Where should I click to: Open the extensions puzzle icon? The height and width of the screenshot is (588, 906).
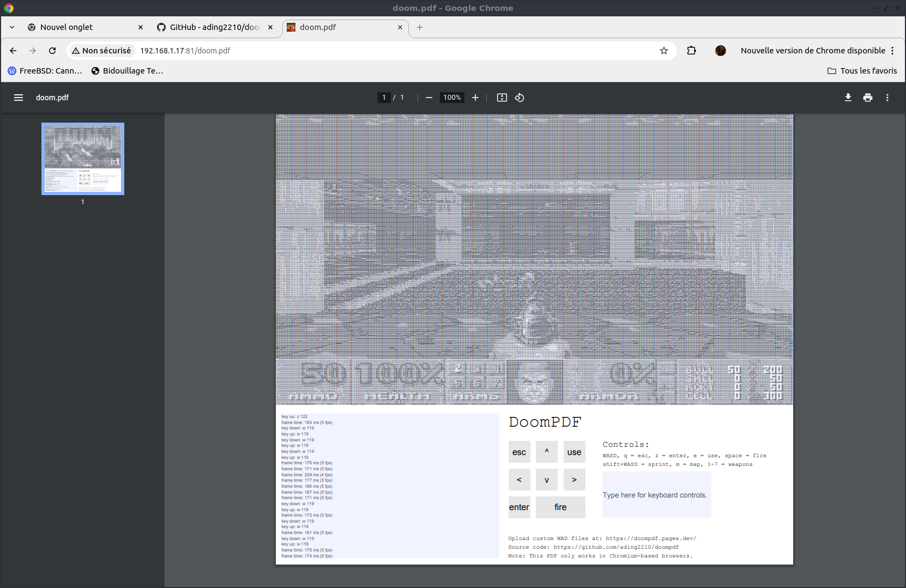click(691, 51)
